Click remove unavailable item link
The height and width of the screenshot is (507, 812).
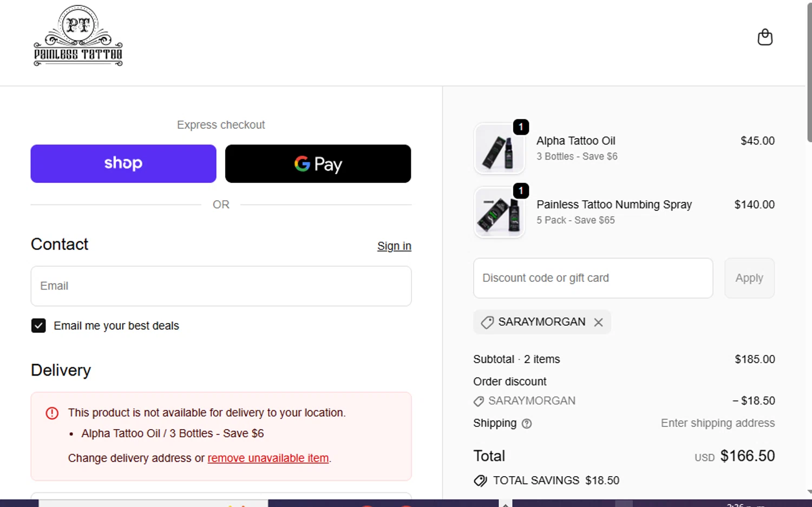coord(268,458)
